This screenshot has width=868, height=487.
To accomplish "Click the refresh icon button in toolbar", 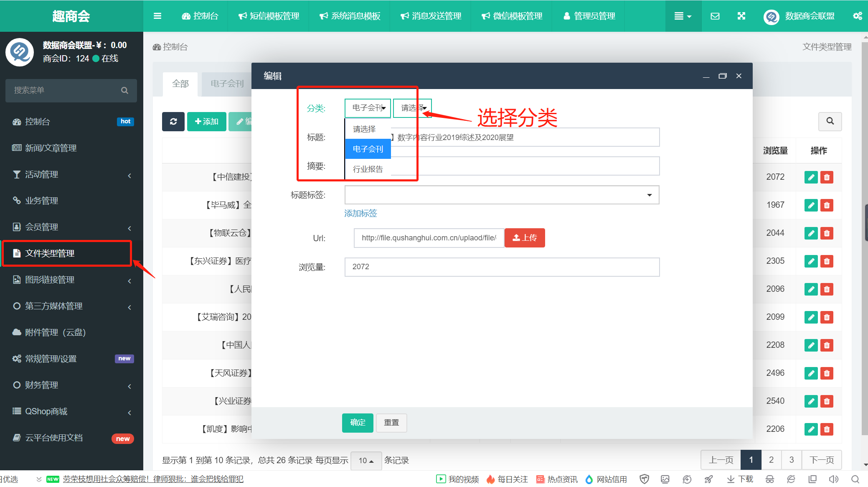I will coord(173,122).
